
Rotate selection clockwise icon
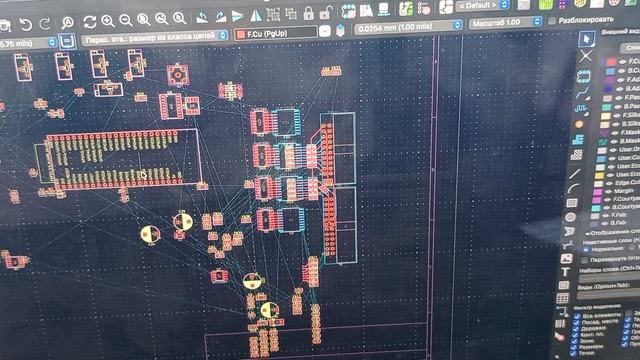[x=220, y=17]
